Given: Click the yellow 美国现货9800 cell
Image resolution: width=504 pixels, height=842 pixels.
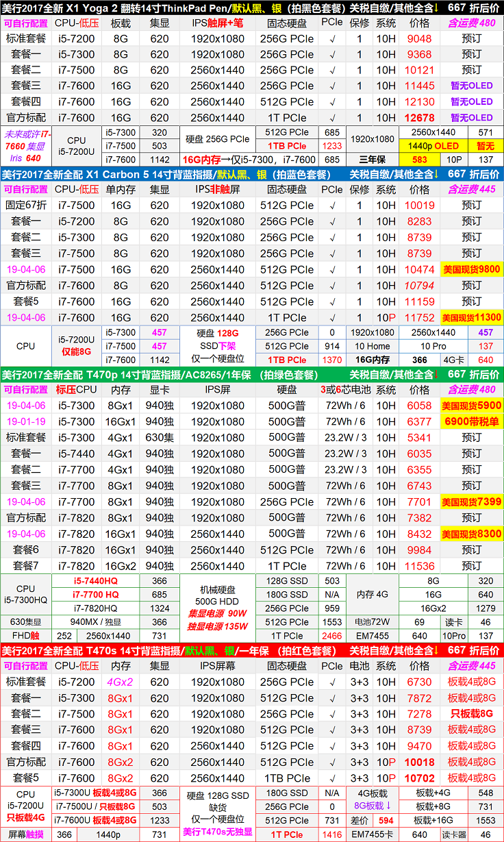Looking at the screenshot, I should point(471,269).
